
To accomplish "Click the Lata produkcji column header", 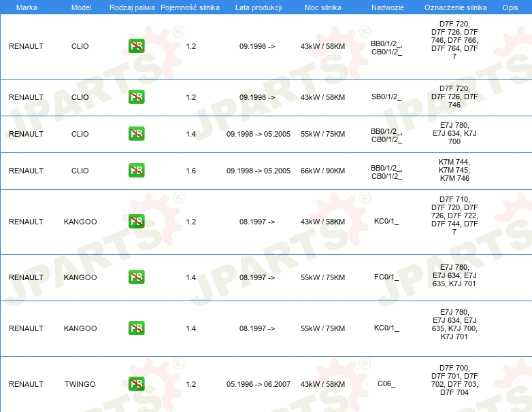I will click(x=259, y=7).
